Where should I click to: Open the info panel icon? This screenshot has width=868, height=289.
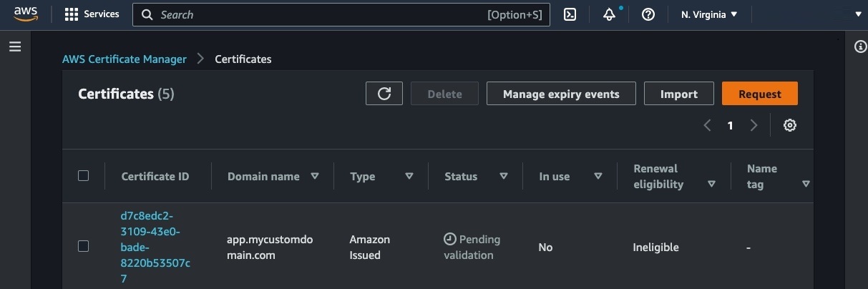tap(861, 47)
